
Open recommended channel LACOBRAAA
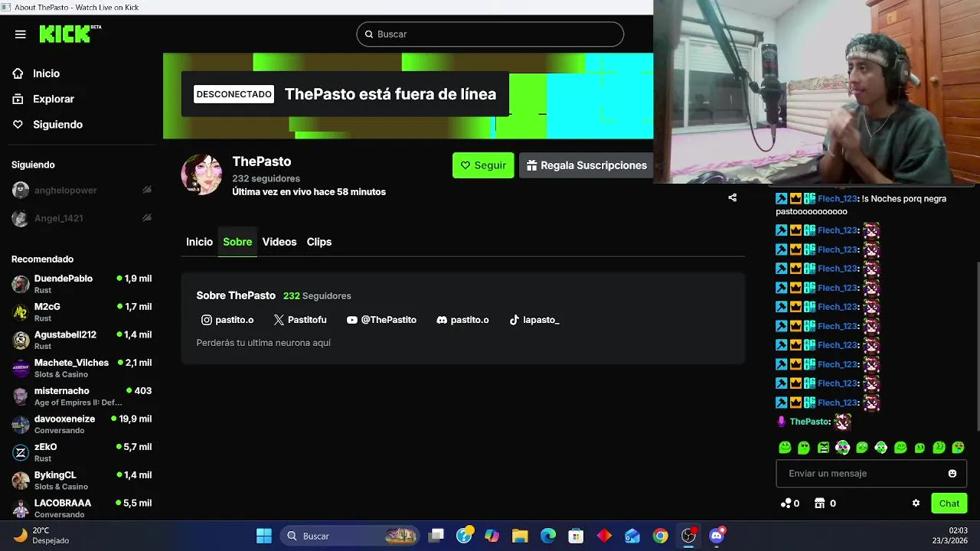click(x=81, y=508)
